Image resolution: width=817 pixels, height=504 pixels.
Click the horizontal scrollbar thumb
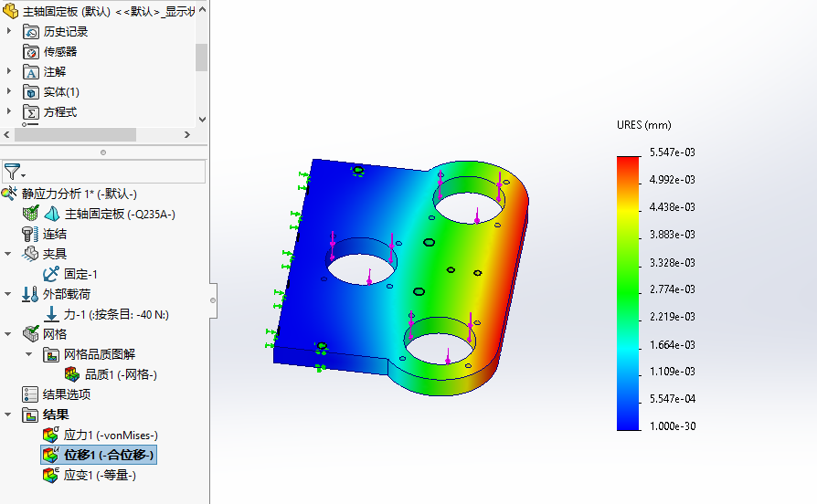[x=75, y=134]
